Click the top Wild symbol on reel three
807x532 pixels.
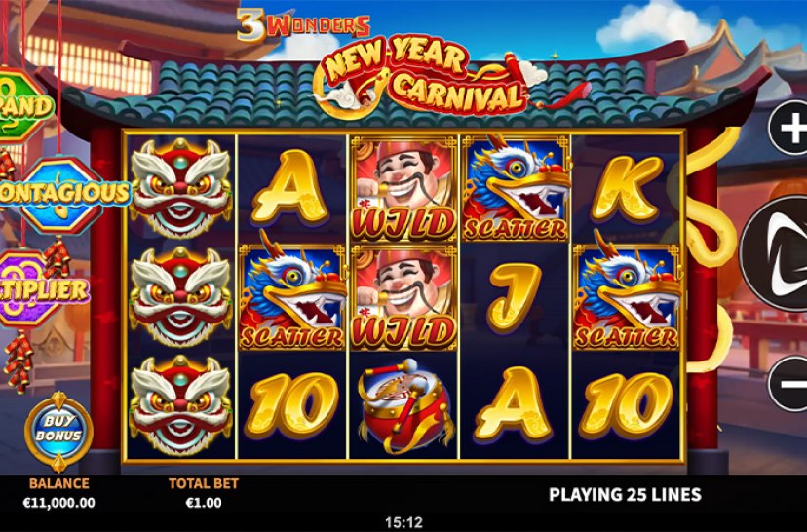[403, 188]
